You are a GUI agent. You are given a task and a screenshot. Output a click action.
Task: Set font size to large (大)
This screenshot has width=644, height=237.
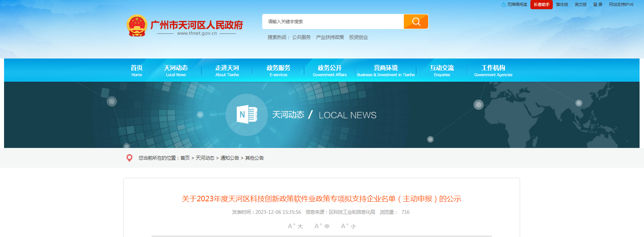(295, 226)
